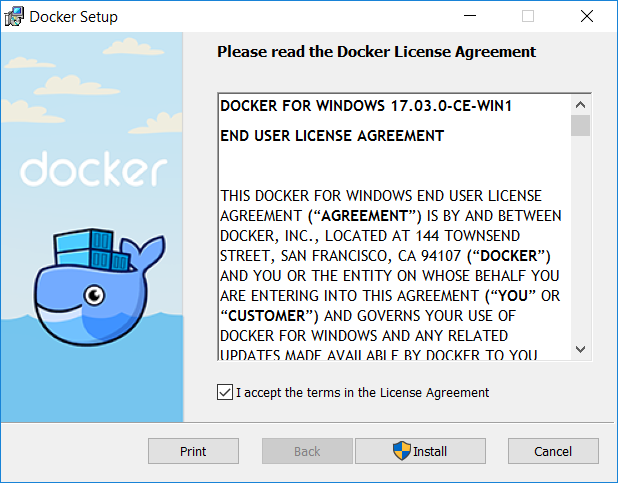Viewport: 618px width, 483px height.
Task: Click the disabled Back button
Action: coord(307,451)
